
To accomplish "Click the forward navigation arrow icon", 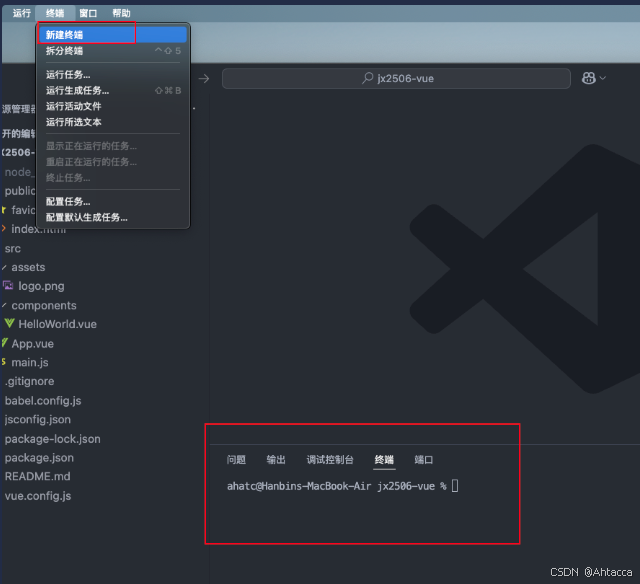I will click(204, 78).
